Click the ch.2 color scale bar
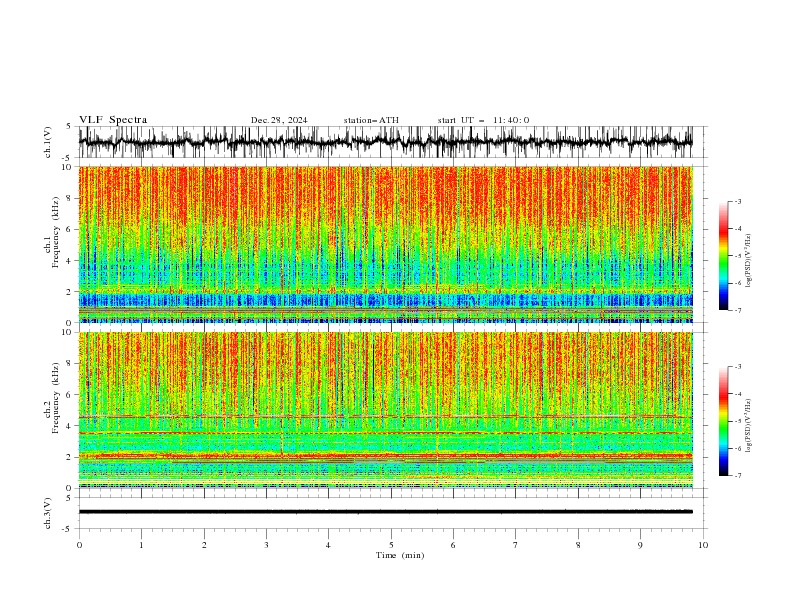The width and height of the screenshot is (792, 612). [x=723, y=421]
